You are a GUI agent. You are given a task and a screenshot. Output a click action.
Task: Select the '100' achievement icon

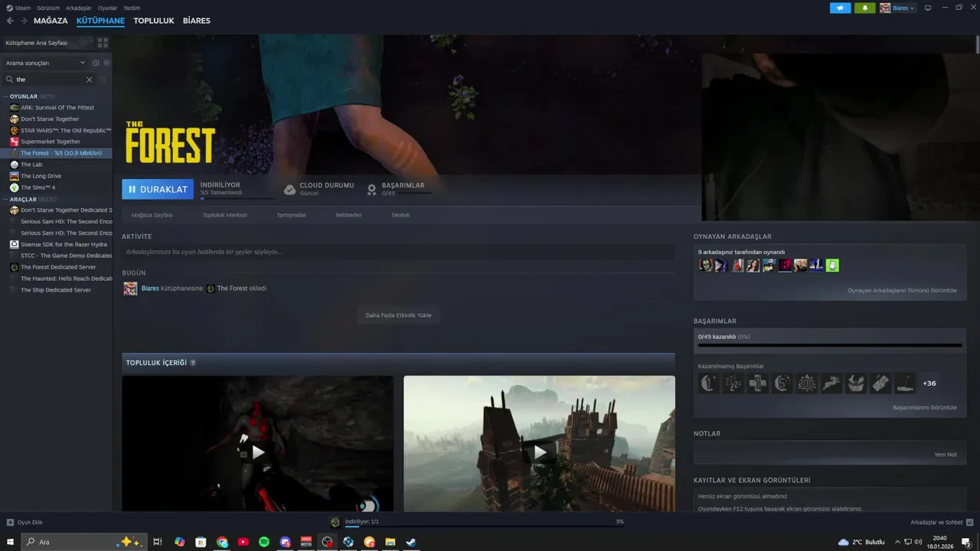point(807,383)
